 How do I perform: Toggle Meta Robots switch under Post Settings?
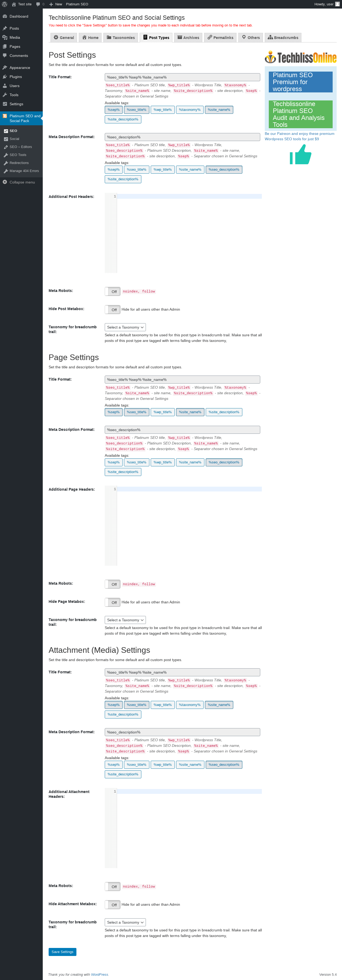click(112, 291)
